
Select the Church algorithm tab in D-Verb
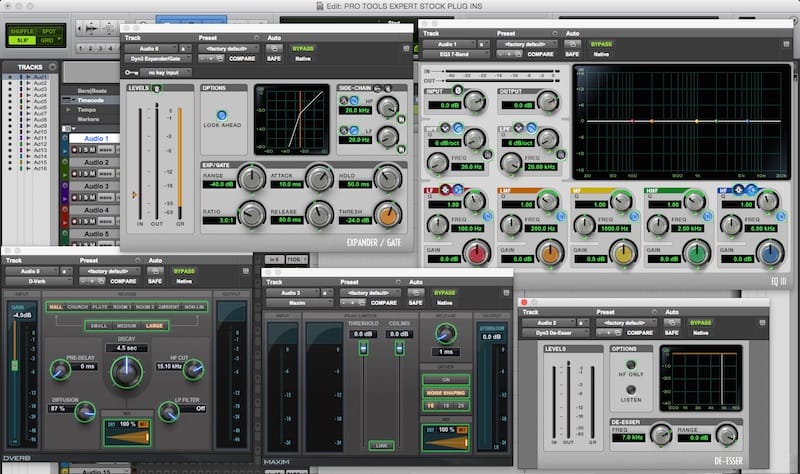(80, 307)
